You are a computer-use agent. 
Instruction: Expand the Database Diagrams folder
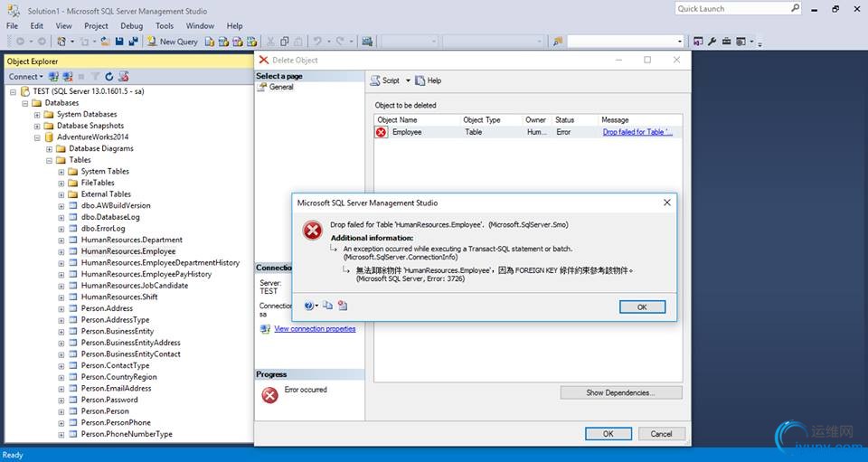tap(49, 149)
